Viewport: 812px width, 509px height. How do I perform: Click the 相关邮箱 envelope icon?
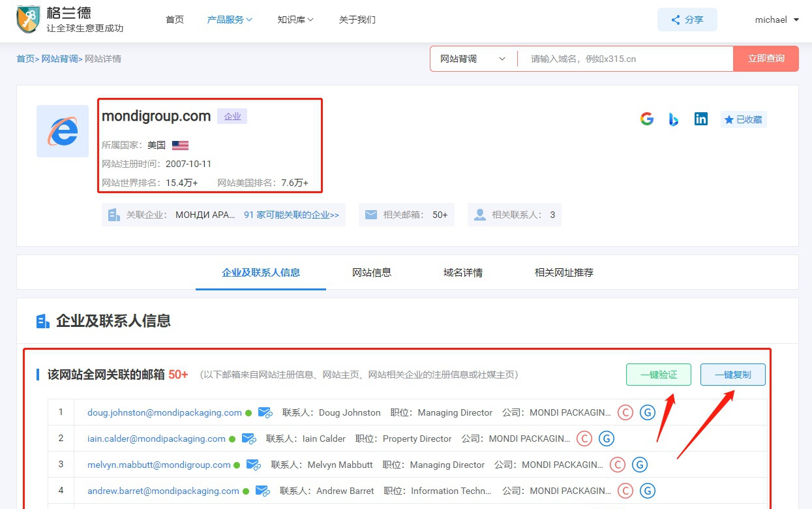(x=371, y=215)
